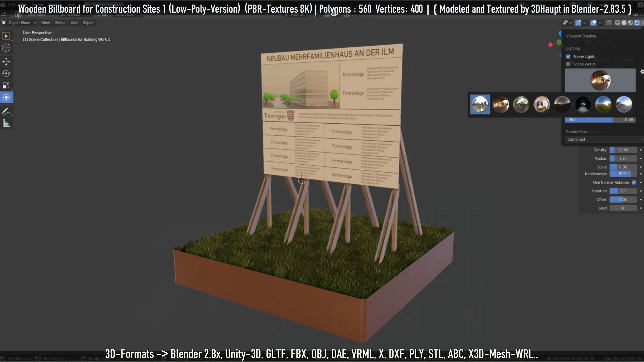Viewport: 644px width, 362px height.
Task: Select the Select Box tool
Action: pos(6,36)
